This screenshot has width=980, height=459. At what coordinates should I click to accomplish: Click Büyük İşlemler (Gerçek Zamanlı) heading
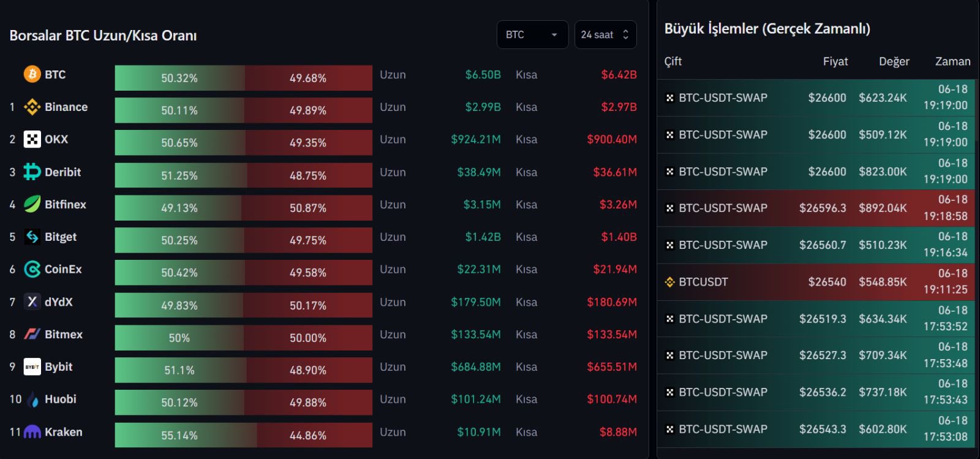click(767, 28)
